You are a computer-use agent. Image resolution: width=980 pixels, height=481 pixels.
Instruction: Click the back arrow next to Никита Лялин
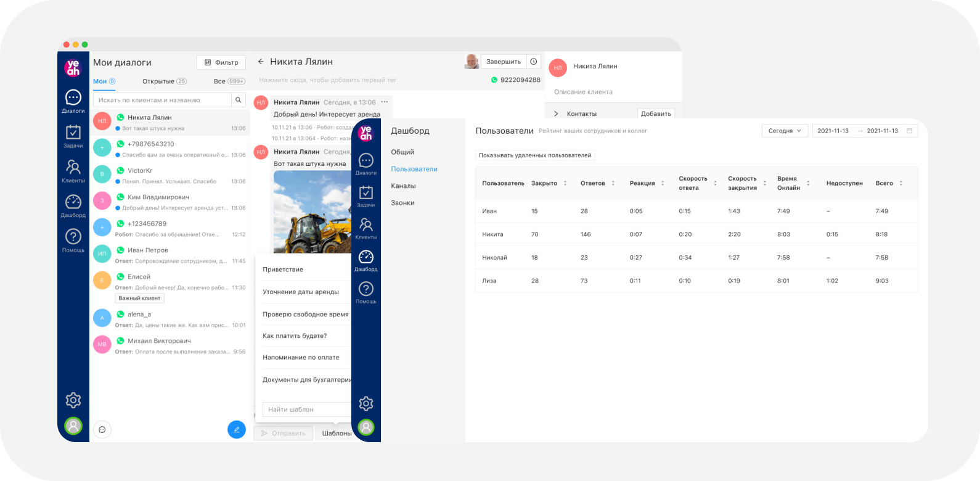tap(261, 62)
